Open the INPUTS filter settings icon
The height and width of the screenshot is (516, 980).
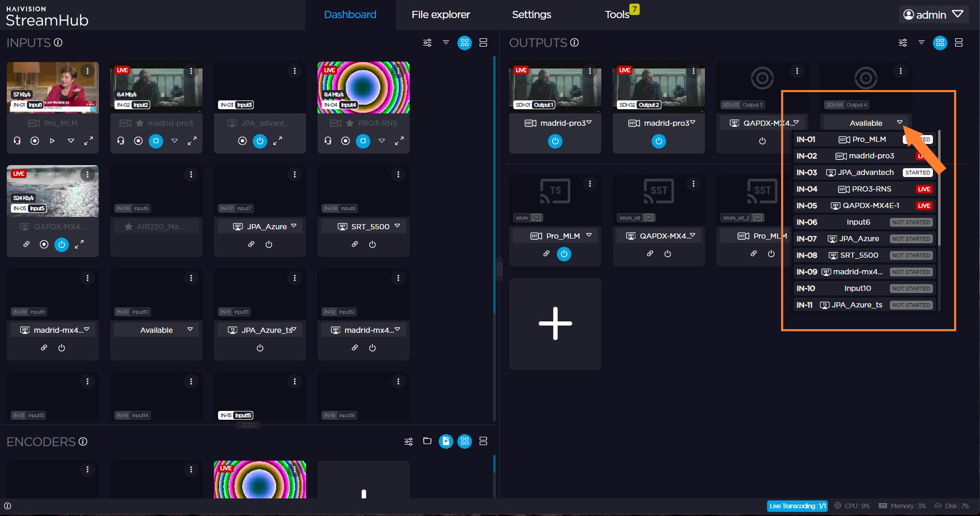427,43
